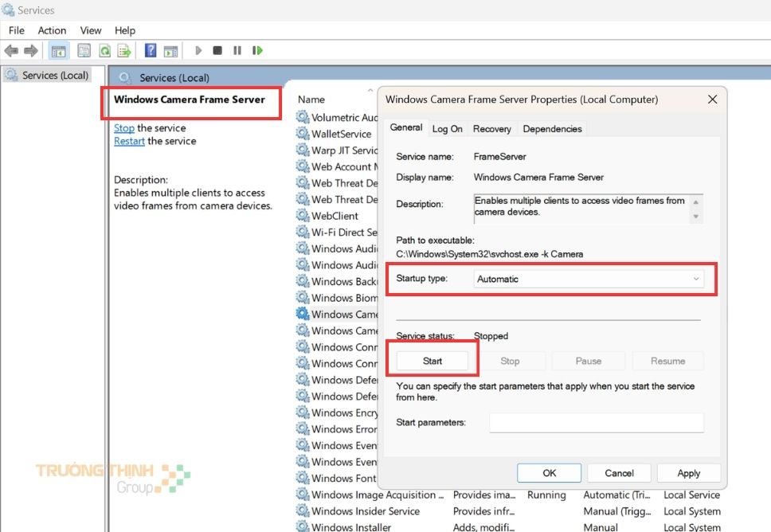Toggle Show/Hide Console Tree toolbar icon
The width and height of the screenshot is (771, 532).
pyautogui.click(x=58, y=51)
